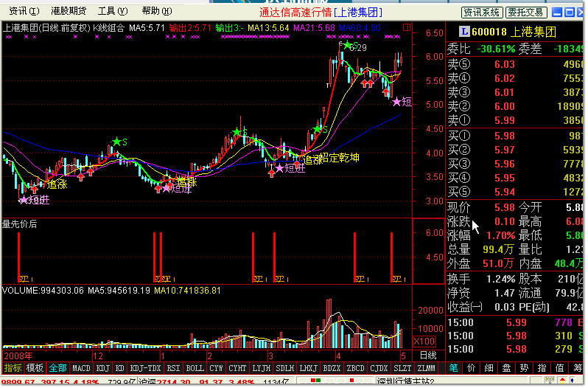Click the 买⑤ price 5.94

[x=505, y=192]
